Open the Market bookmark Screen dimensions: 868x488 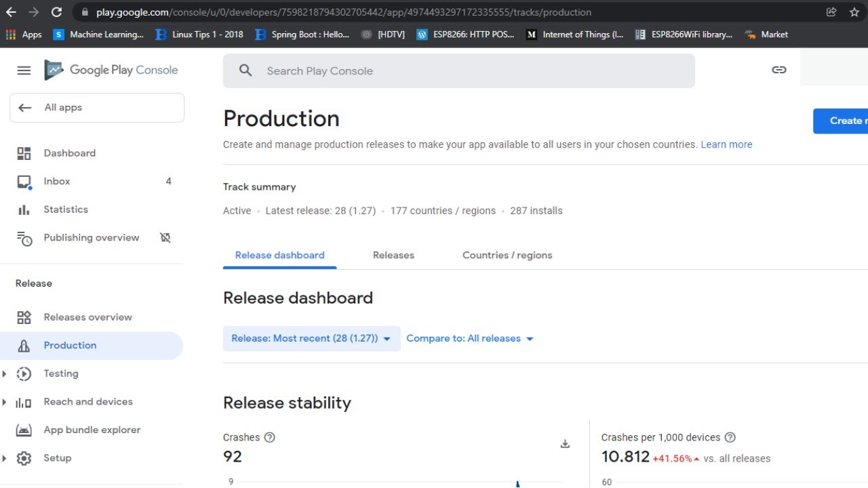(766, 35)
